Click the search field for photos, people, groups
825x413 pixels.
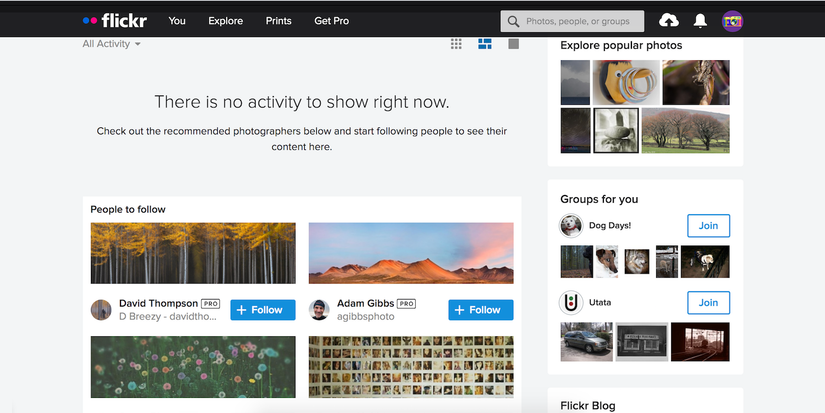click(x=572, y=21)
